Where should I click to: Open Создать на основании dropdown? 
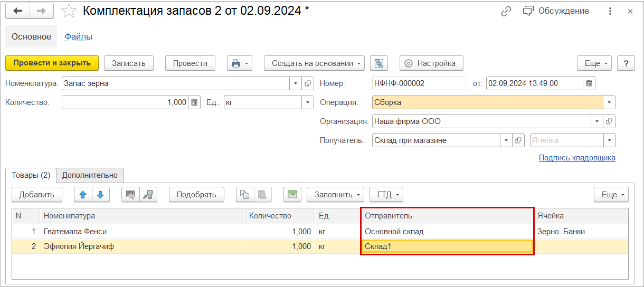point(315,63)
